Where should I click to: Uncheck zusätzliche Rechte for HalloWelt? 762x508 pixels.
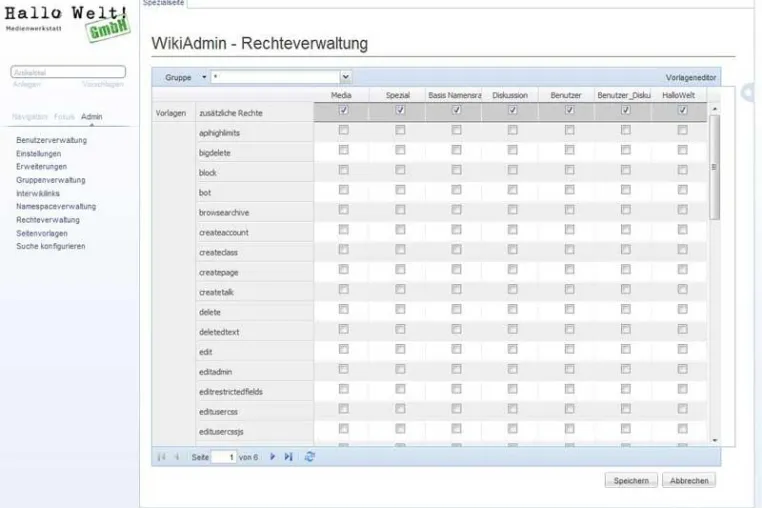[x=682, y=110]
